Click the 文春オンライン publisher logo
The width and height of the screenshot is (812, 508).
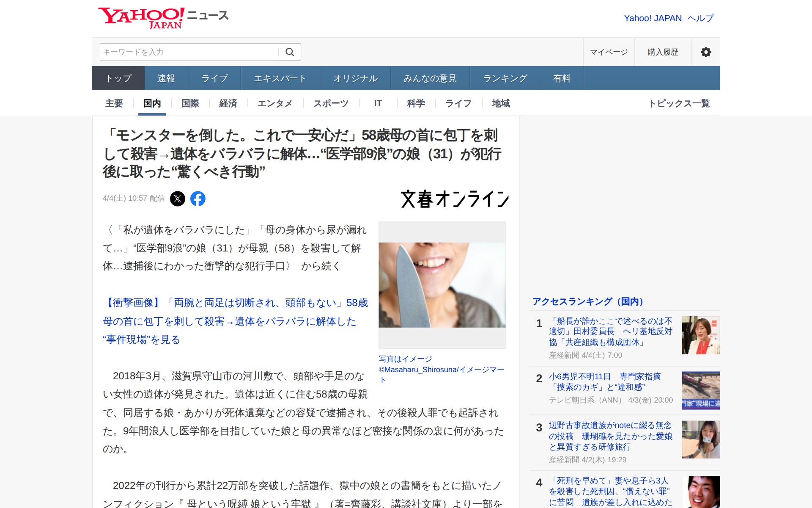click(454, 199)
